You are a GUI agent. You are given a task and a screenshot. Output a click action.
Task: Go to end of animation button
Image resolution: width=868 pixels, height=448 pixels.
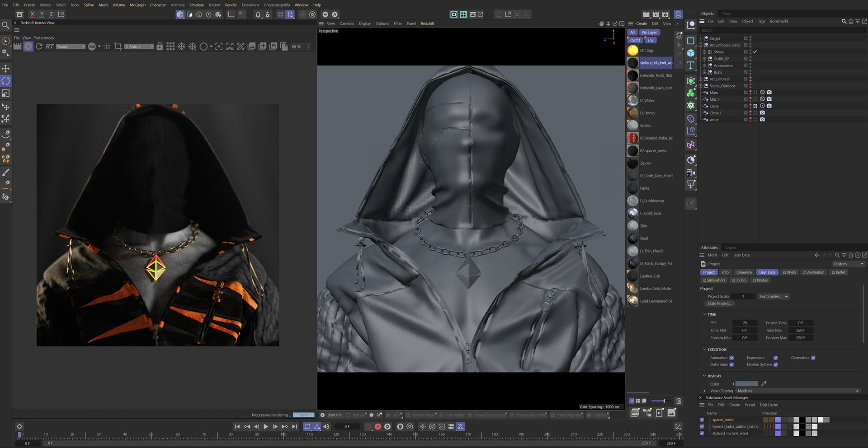click(x=295, y=426)
